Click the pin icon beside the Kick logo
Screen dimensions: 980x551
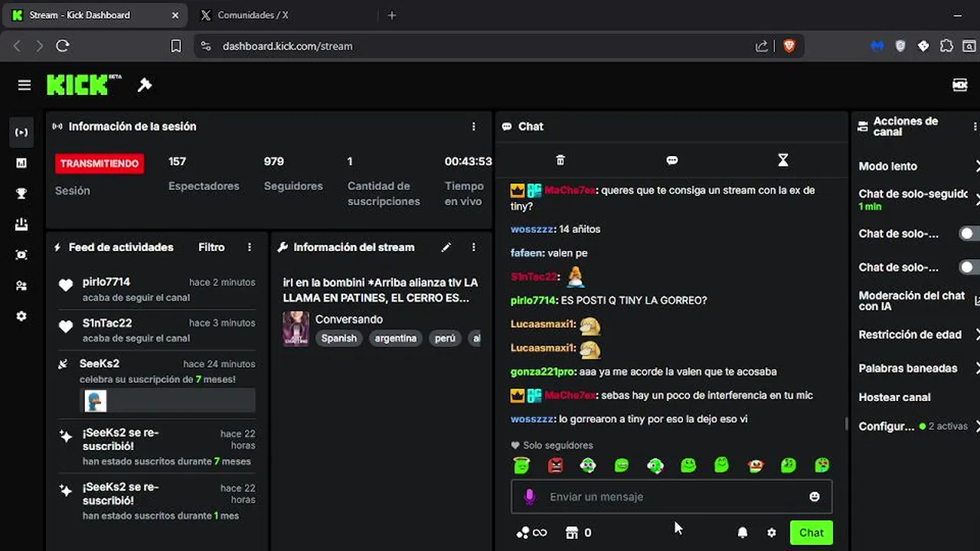145,85
